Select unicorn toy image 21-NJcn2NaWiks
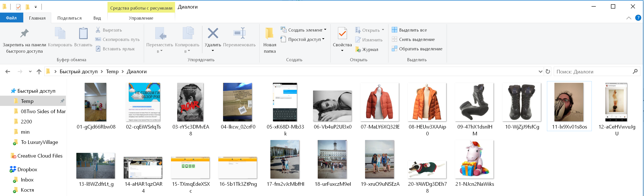The image size is (644, 196). tap(475, 159)
